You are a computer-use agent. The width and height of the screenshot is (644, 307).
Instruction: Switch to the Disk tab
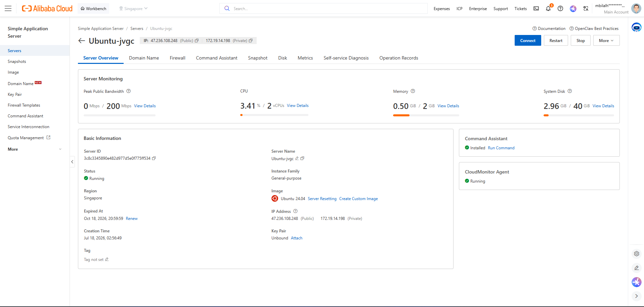click(x=283, y=58)
